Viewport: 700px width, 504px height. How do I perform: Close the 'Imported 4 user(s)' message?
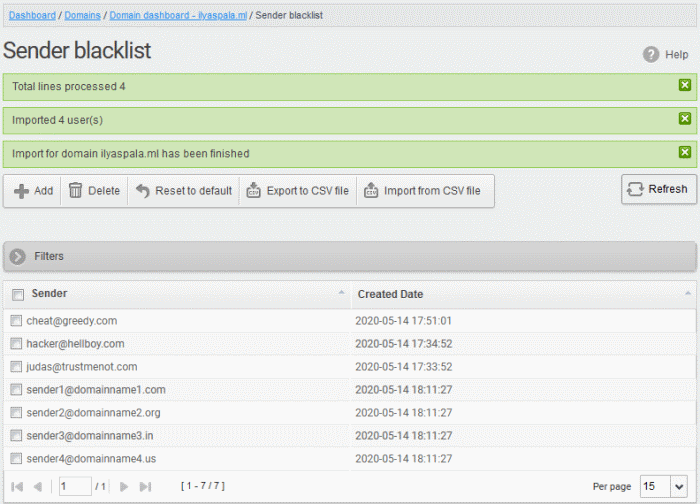click(x=685, y=118)
